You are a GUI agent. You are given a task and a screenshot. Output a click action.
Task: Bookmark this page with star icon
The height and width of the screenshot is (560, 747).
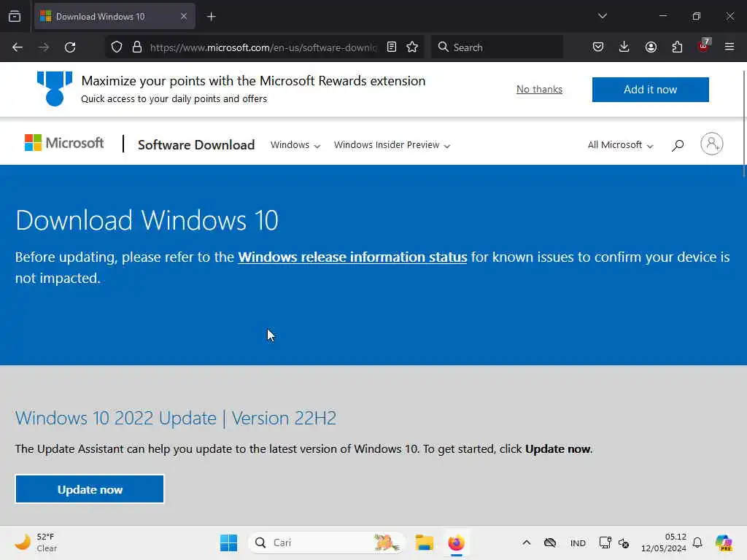point(413,47)
